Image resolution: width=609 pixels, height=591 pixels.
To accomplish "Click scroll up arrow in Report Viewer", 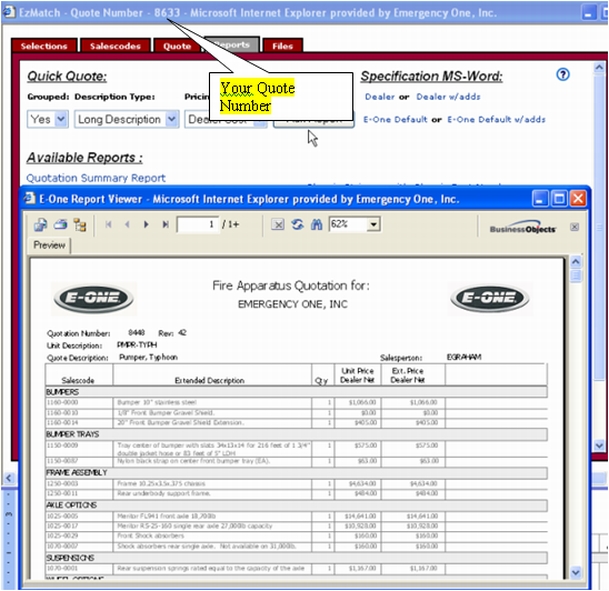I will tap(576, 262).
